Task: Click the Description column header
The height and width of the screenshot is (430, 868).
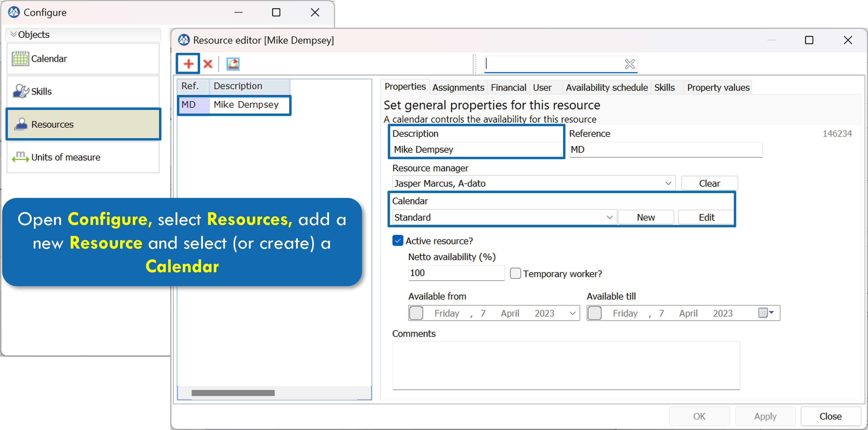Action: (x=249, y=86)
